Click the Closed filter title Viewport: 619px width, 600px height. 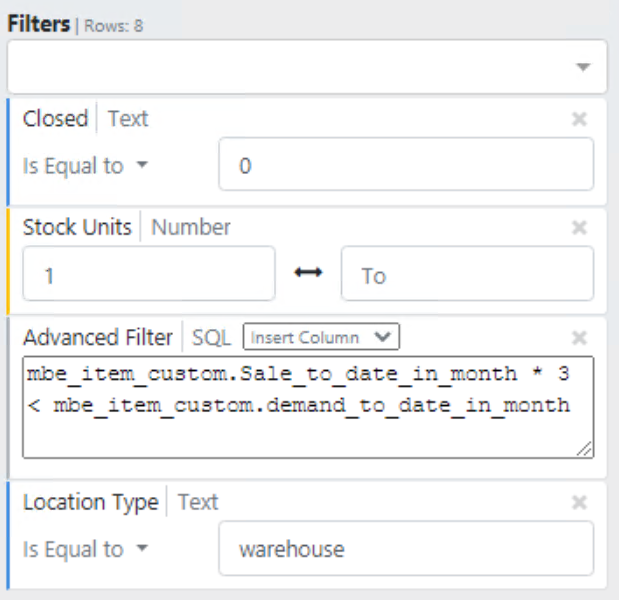point(56,119)
